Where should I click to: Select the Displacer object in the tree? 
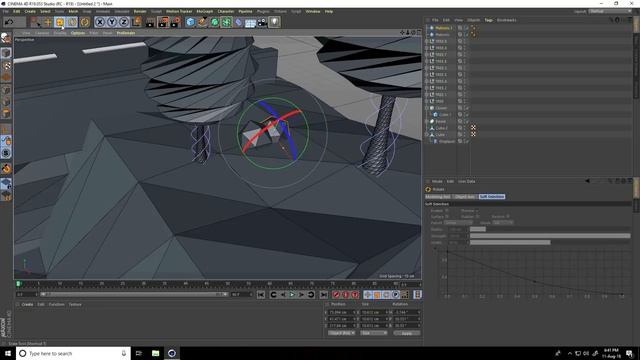[x=447, y=141]
